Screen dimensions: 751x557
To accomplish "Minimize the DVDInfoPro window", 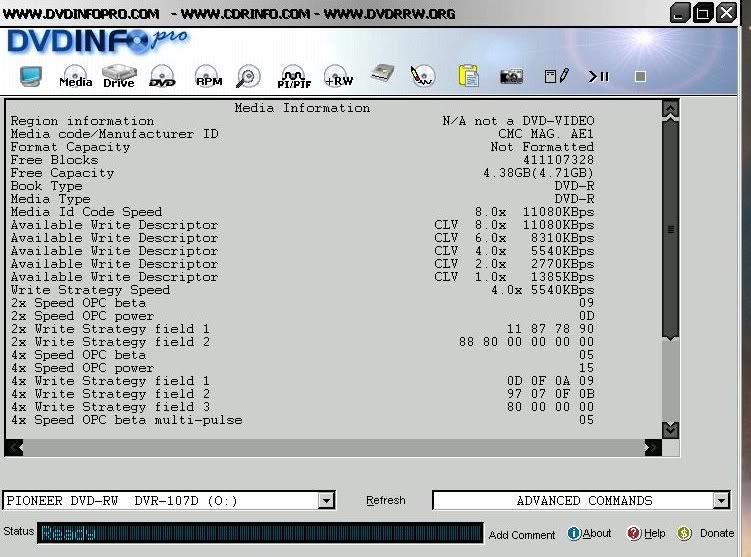I will pyautogui.click(x=680, y=13).
